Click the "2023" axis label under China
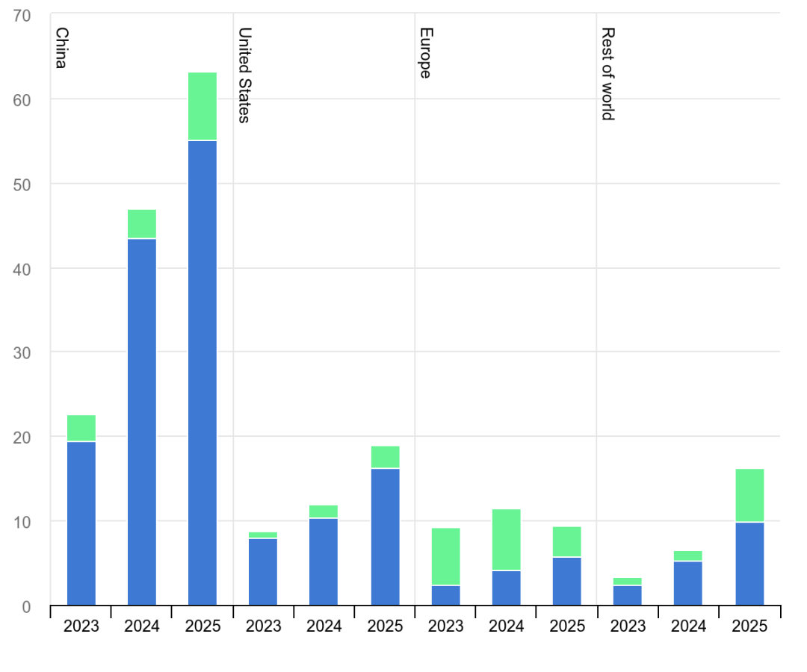The height and width of the screenshot is (672, 807). point(81,626)
